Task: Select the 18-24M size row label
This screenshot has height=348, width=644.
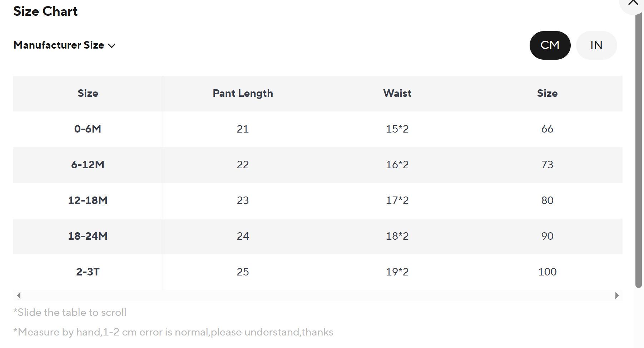Action: (88, 236)
